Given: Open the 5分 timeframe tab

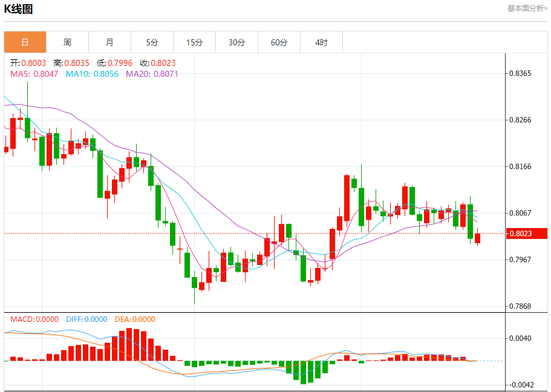Looking at the screenshot, I should coord(152,42).
